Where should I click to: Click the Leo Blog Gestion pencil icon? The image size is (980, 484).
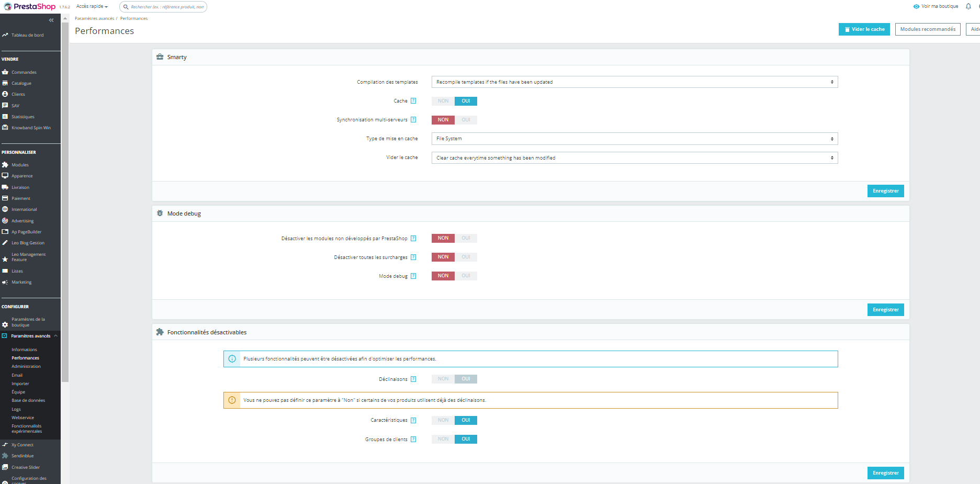pyautogui.click(x=5, y=243)
